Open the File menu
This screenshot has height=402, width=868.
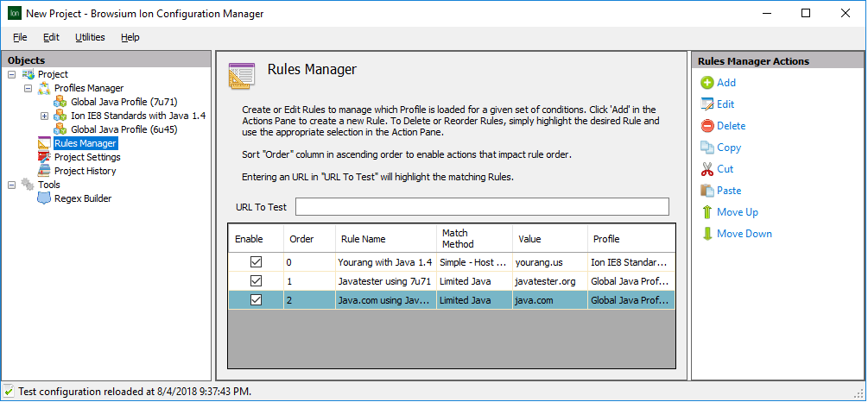point(20,37)
